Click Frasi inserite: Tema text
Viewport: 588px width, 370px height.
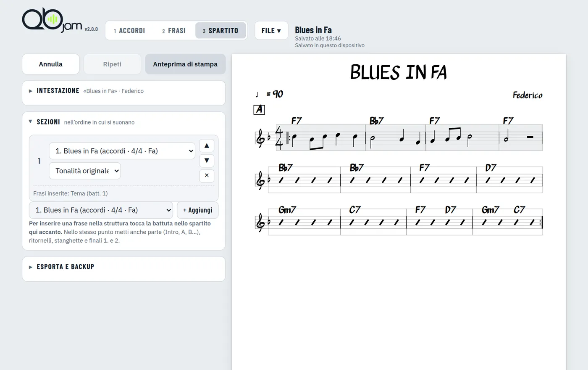(71, 193)
